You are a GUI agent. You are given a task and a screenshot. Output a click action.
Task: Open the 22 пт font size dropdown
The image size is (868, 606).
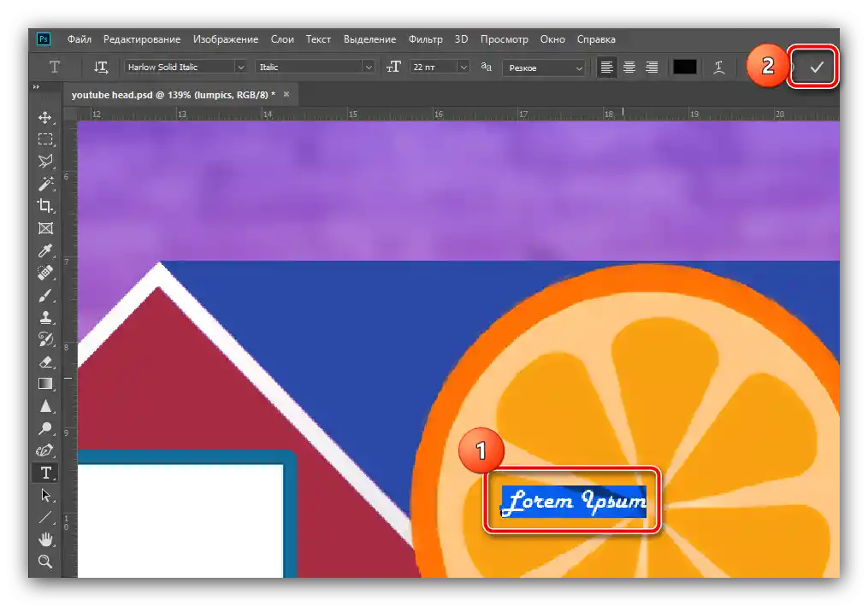point(464,67)
